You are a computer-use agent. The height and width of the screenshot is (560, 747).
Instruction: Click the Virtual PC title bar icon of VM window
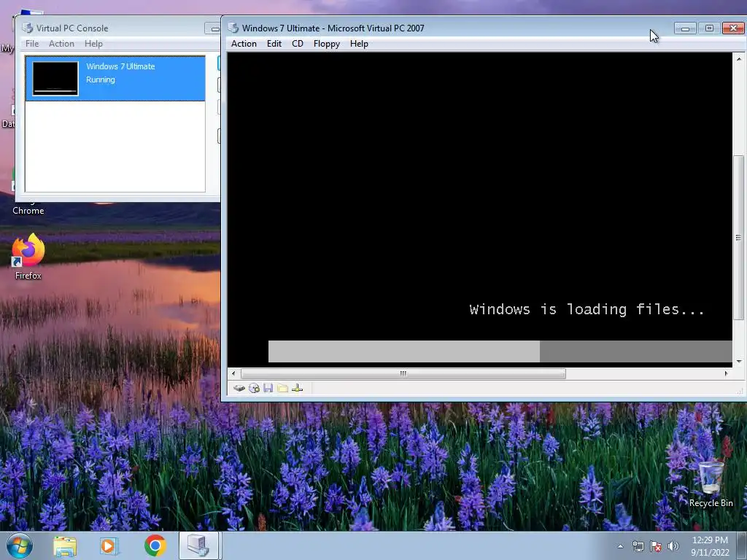tap(233, 28)
